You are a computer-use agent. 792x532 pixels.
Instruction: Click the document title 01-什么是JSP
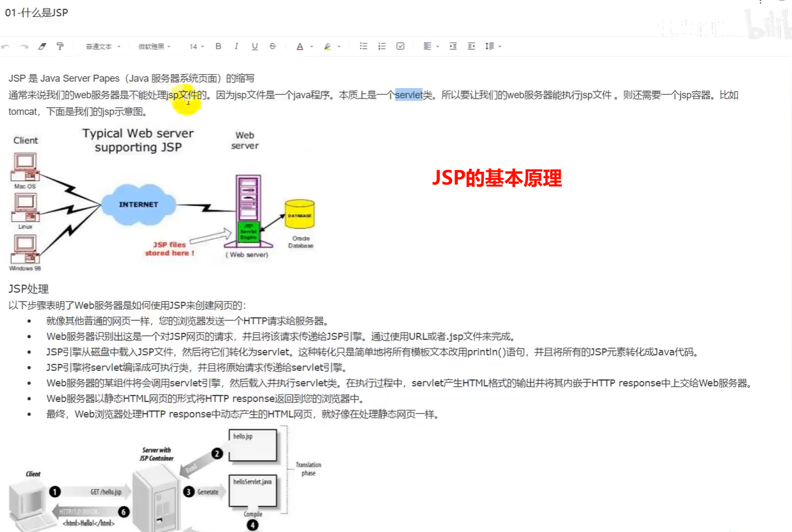point(37,13)
